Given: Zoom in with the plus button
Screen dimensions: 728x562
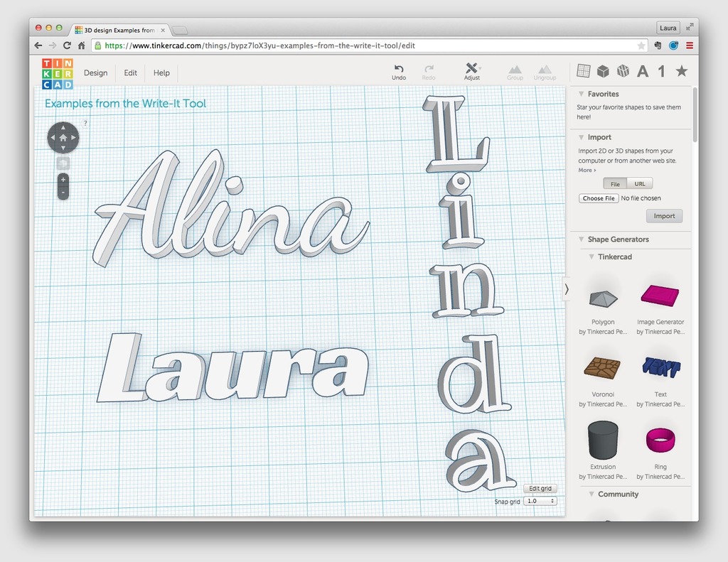Looking at the screenshot, I should (63, 180).
